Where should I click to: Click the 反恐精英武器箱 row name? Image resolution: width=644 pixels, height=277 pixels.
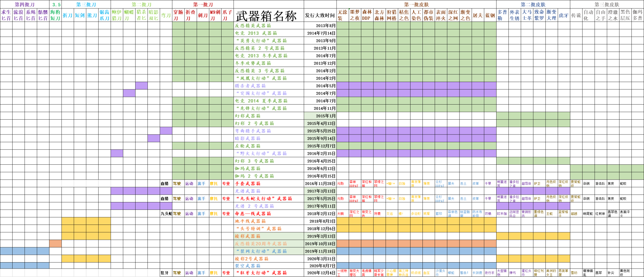269,26
